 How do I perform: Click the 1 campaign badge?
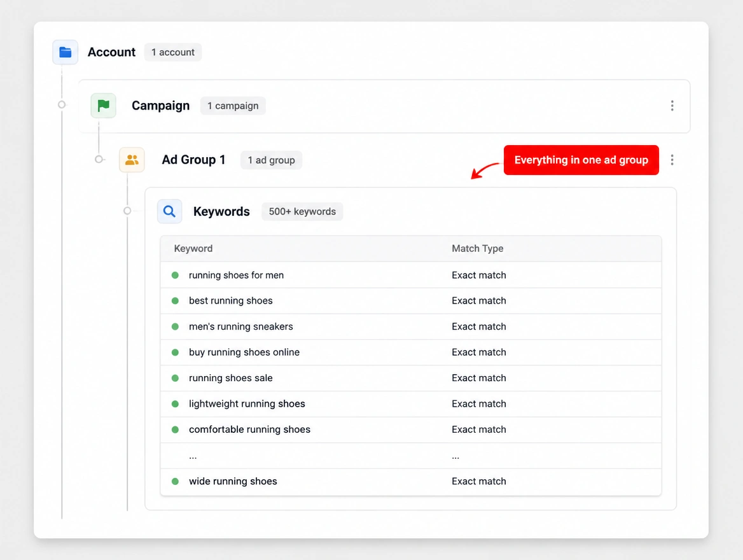tap(233, 106)
